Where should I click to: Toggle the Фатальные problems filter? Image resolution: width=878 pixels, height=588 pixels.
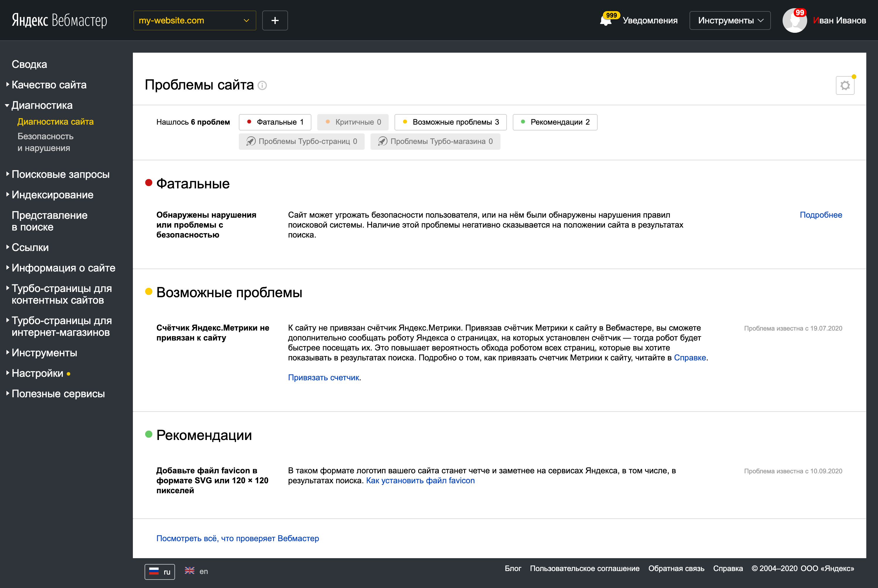pyautogui.click(x=275, y=122)
